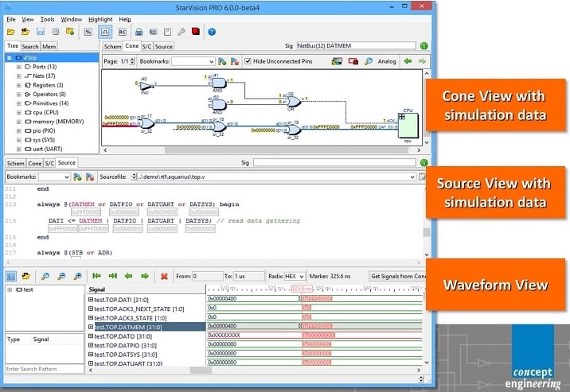
Task: Switch to the Search tab in left panel
Action: tap(30, 46)
